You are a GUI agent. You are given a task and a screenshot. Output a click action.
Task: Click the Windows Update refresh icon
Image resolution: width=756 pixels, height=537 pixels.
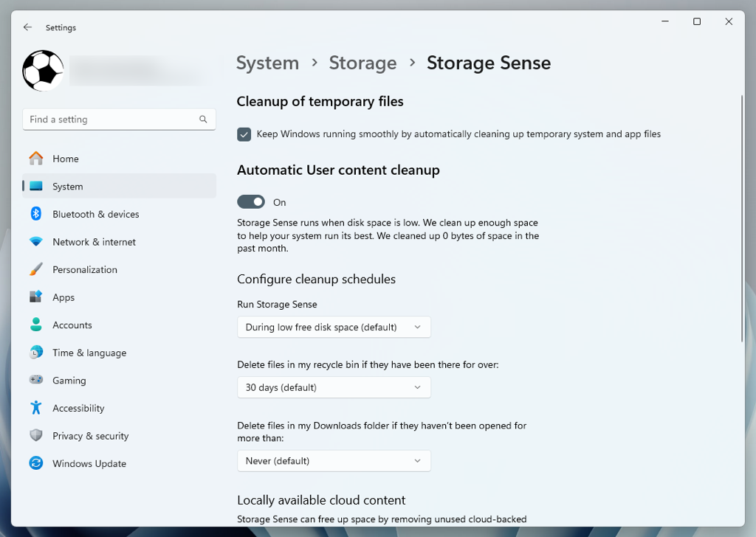pos(35,463)
